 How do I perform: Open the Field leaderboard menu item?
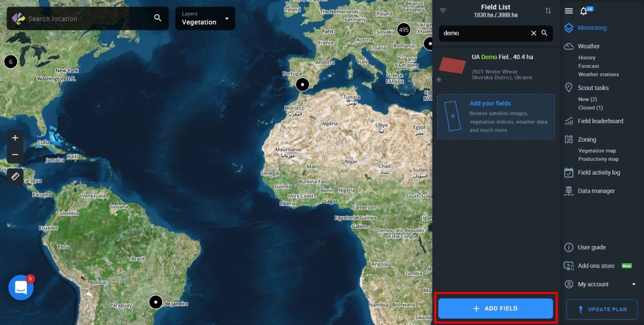(600, 121)
